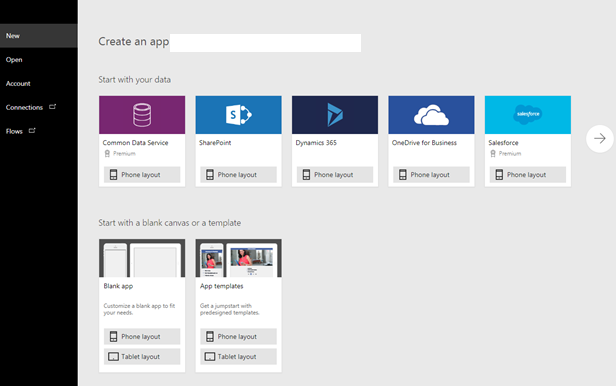Select Tablet layout under App templates
The width and height of the screenshot is (616, 386).
[238, 357]
